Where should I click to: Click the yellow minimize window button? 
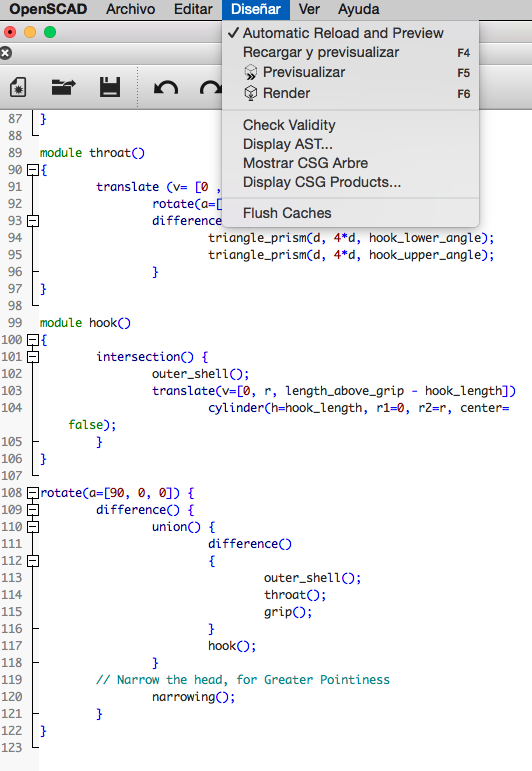(30, 32)
